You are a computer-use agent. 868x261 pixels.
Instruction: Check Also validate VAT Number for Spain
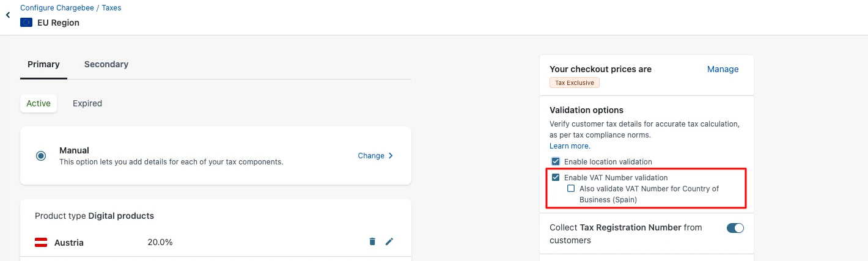[x=571, y=189]
